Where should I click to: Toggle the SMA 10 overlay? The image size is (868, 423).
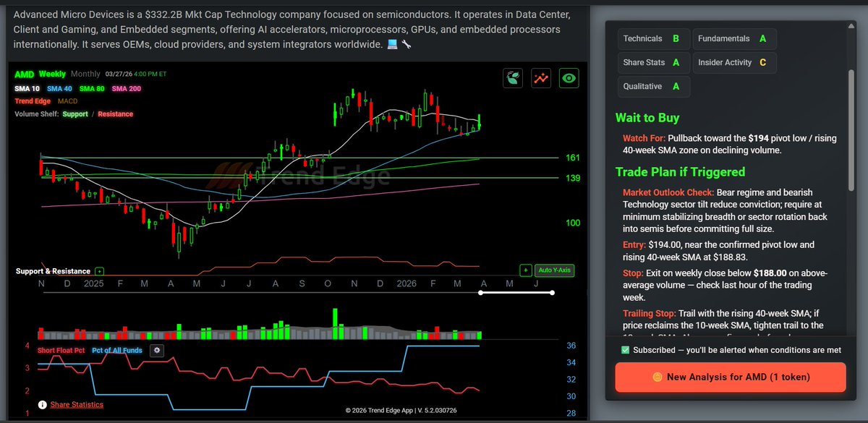coord(27,88)
